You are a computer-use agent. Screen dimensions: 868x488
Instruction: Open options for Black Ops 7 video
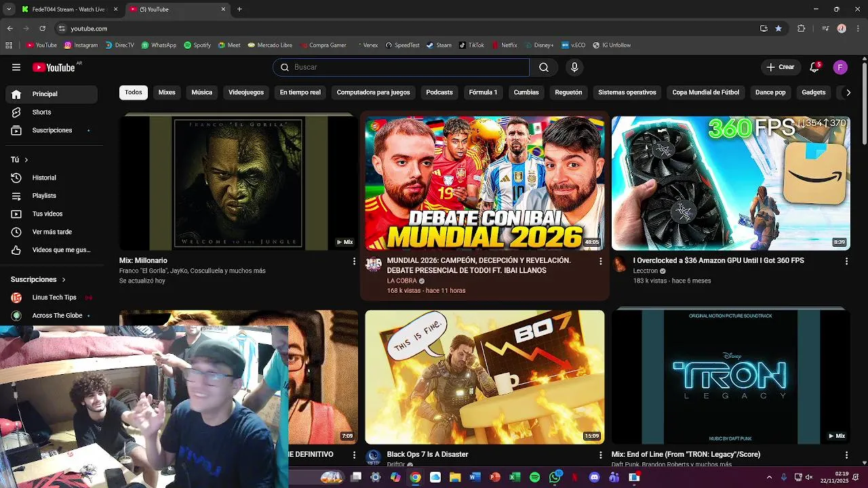click(600, 455)
